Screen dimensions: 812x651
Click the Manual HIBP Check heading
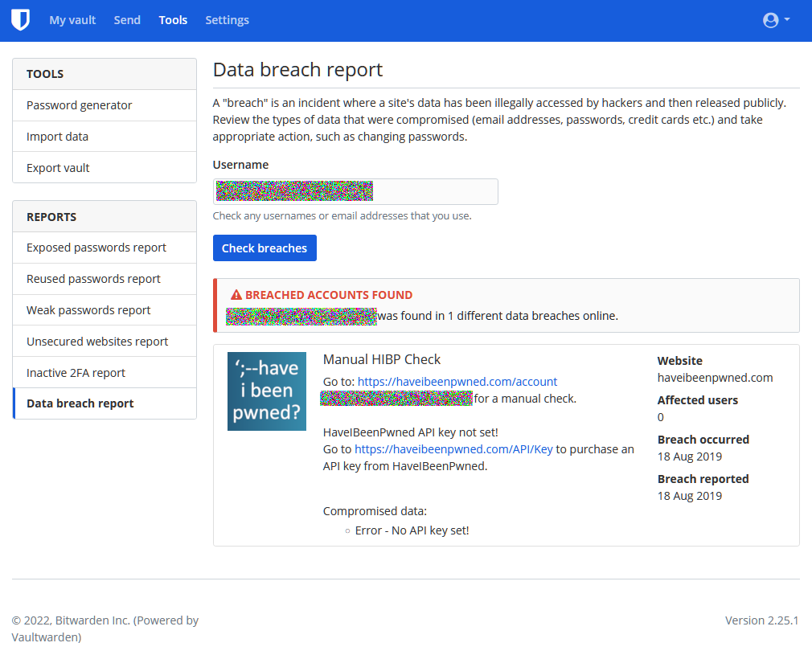pyautogui.click(x=382, y=359)
